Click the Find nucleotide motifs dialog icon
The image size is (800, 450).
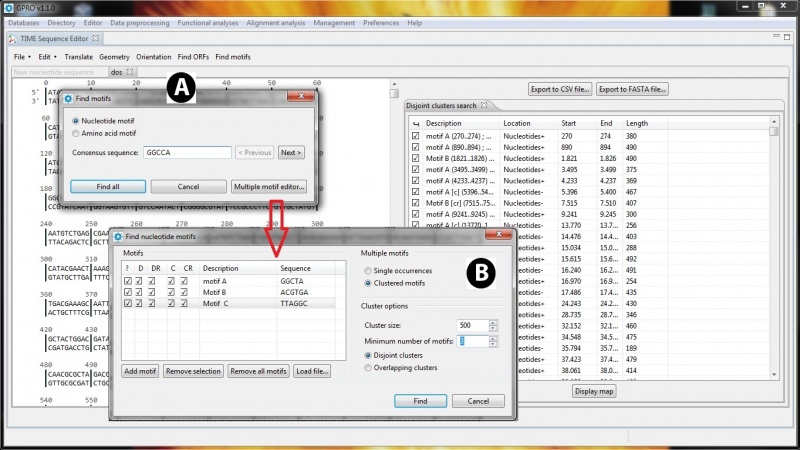click(x=118, y=236)
